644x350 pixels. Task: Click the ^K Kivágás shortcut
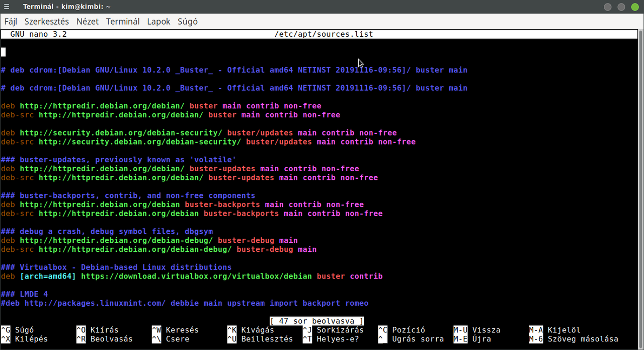click(251, 330)
